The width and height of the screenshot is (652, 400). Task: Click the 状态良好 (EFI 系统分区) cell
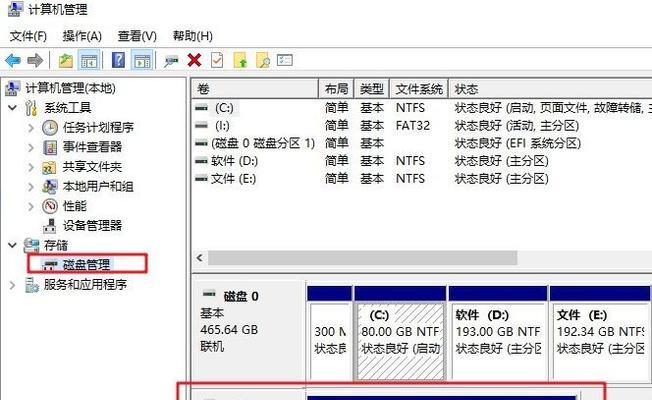coord(518,143)
